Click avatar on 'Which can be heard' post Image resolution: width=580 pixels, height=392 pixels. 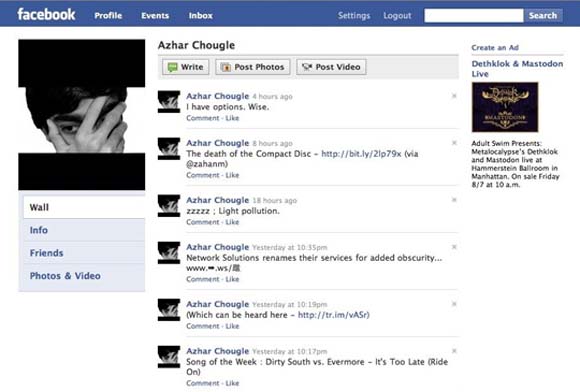tap(169, 310)
